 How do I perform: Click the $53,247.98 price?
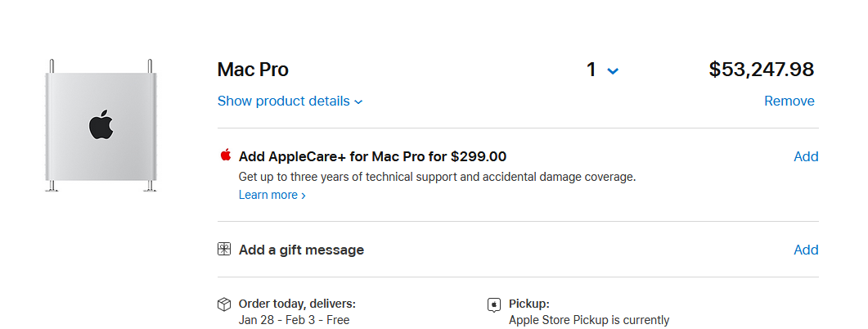point(761,70)
